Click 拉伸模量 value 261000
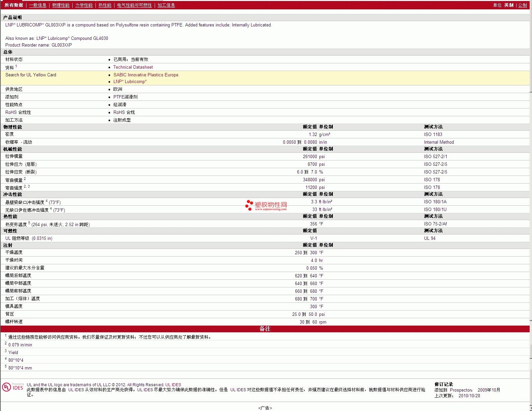Image resolution: width=532 pixels, height=411 pixels. coord(310,157)
